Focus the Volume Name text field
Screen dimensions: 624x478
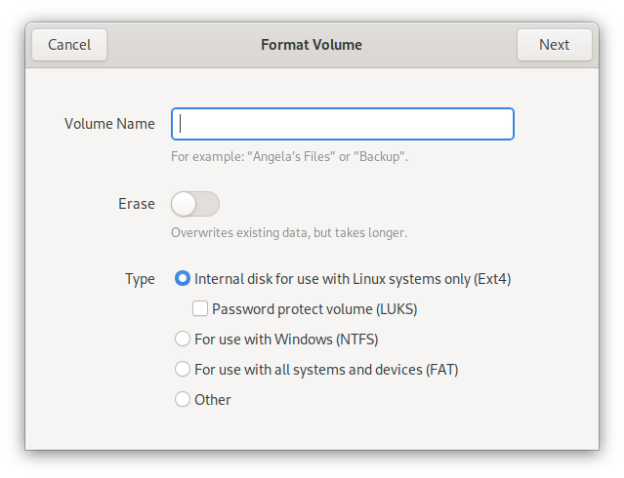coord(342,124)
